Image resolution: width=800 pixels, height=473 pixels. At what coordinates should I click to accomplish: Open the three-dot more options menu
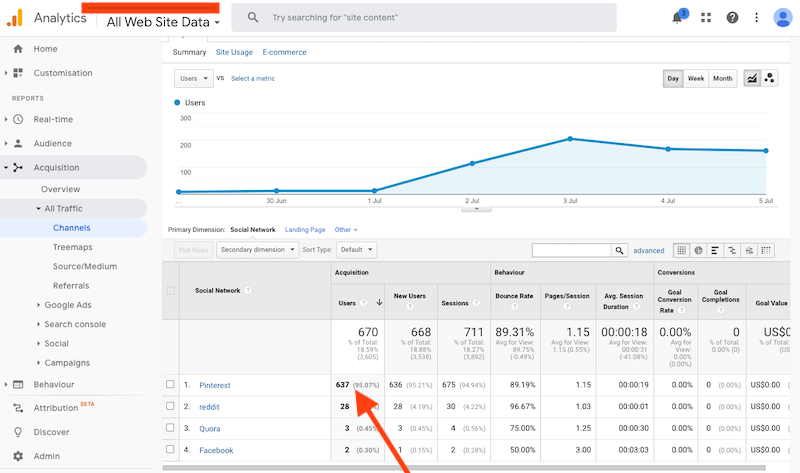click(756, 18)
